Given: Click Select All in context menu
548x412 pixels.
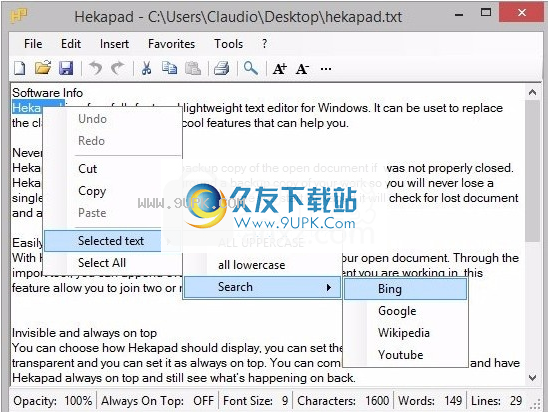Looking at the screenshot, I should [x=102, y=263].
